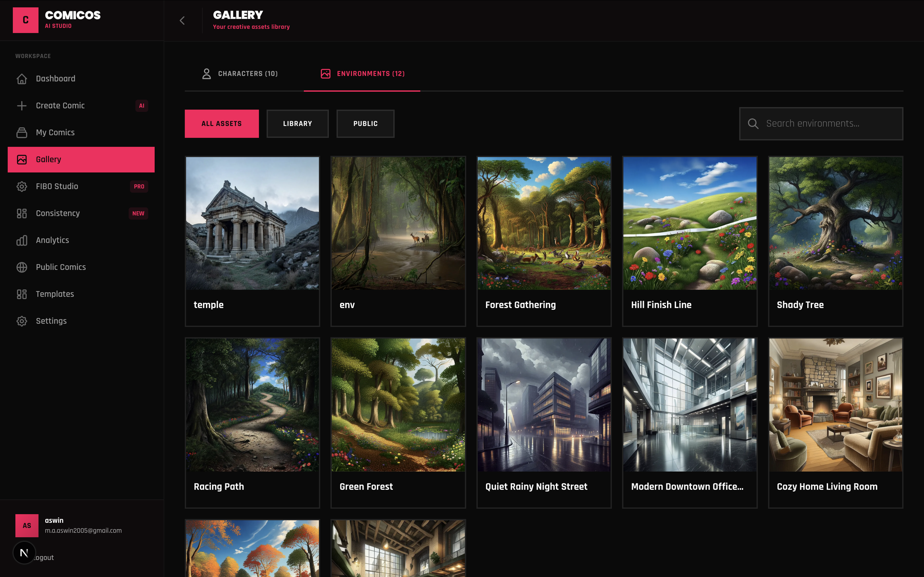
Task: Click the Create Comic plus icon
Action: [x=22, y=106]
